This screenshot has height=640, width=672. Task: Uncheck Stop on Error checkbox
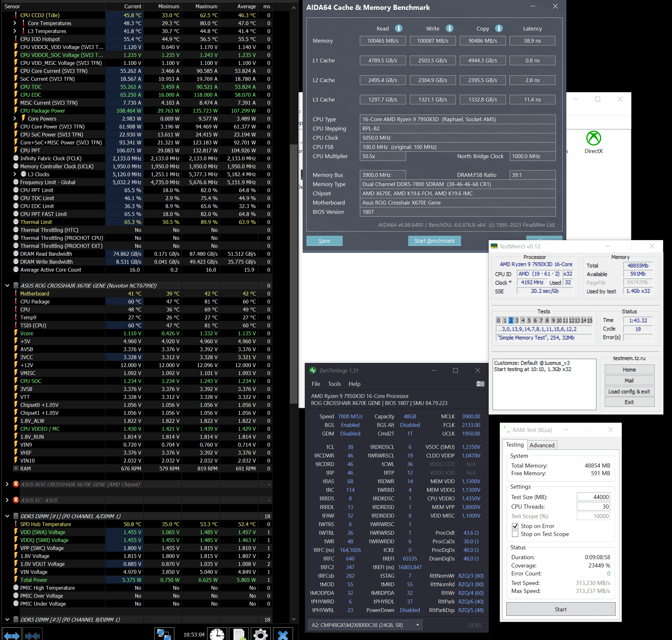[x=515, y=526]
